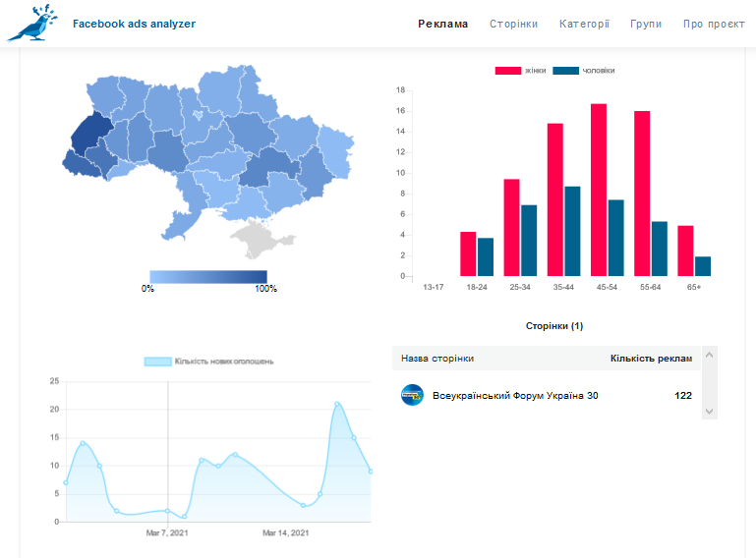756x558 pixels.
Task: Click the page avatar icon for Всеукраїнський Форум
Action: click(411, 396)
